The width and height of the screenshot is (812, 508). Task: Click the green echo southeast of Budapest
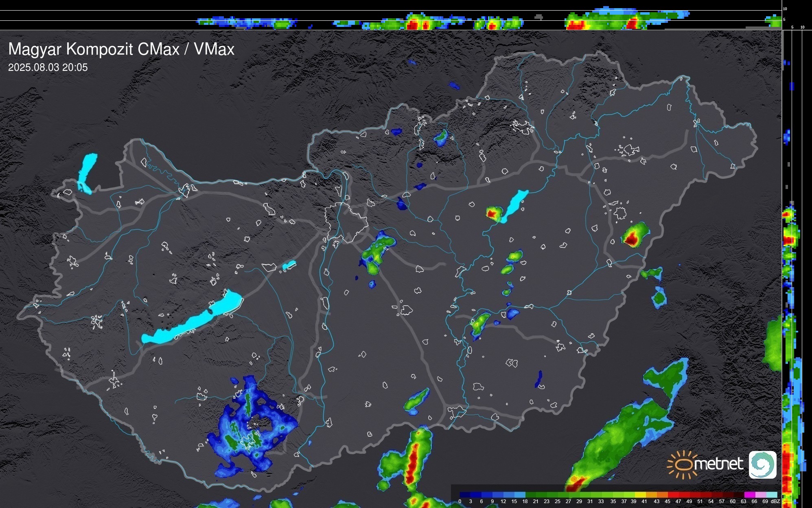coord(376,253)
